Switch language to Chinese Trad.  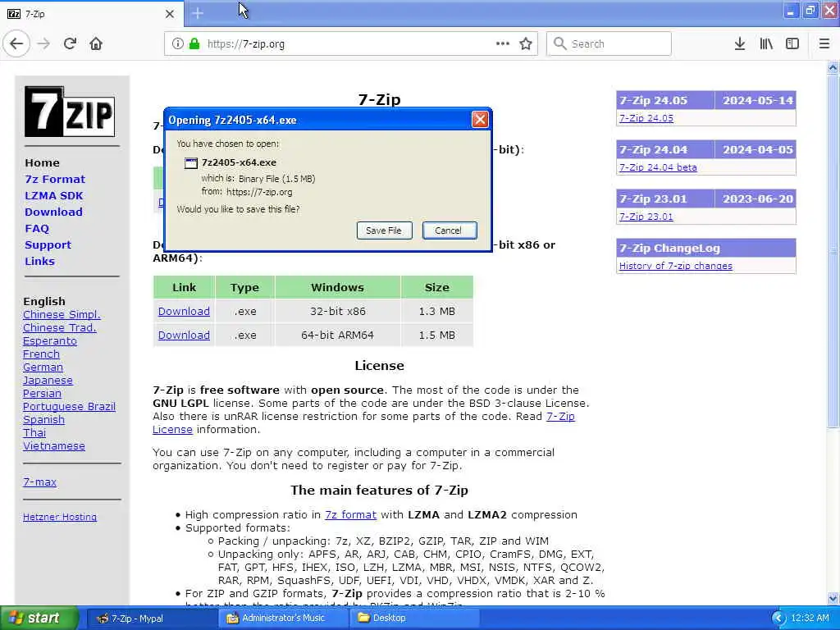59,327
